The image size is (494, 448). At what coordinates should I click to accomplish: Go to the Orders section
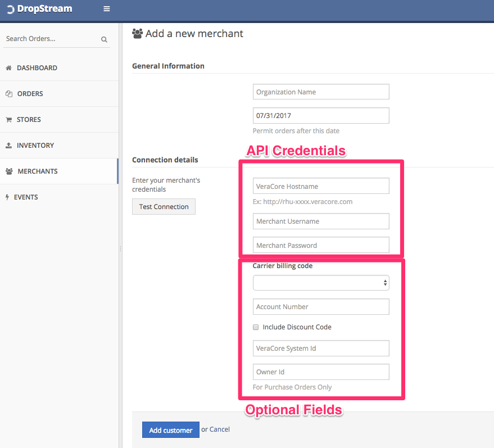click(x=59, y=93)
